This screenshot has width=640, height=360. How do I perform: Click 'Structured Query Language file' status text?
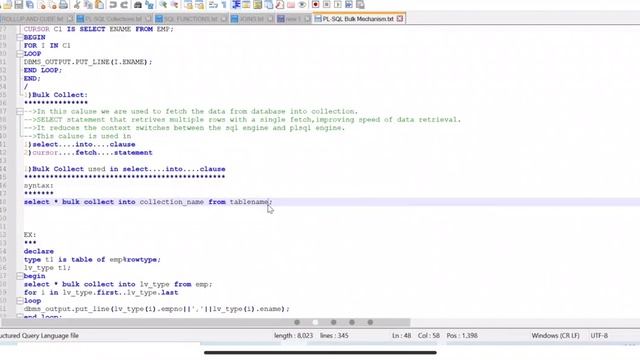[40, 336]
